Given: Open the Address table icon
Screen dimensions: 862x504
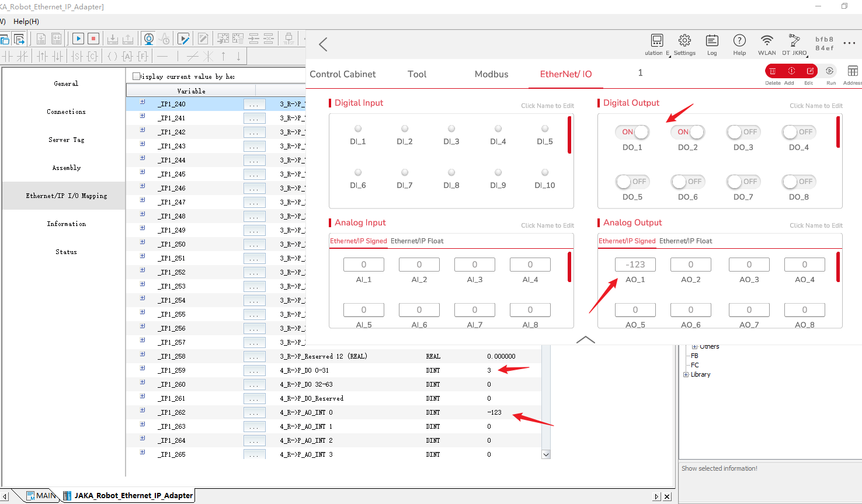Looking at the screenshot, I should pyautogui.click(x=853, y=71).
